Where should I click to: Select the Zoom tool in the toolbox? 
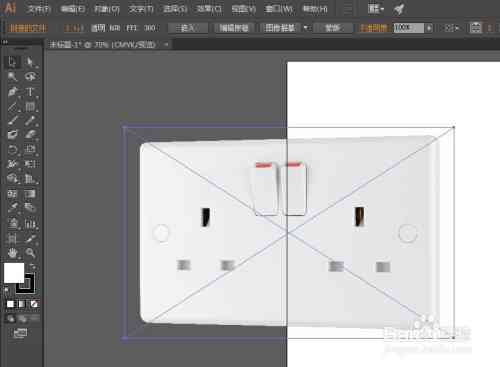tap(30, 253)
